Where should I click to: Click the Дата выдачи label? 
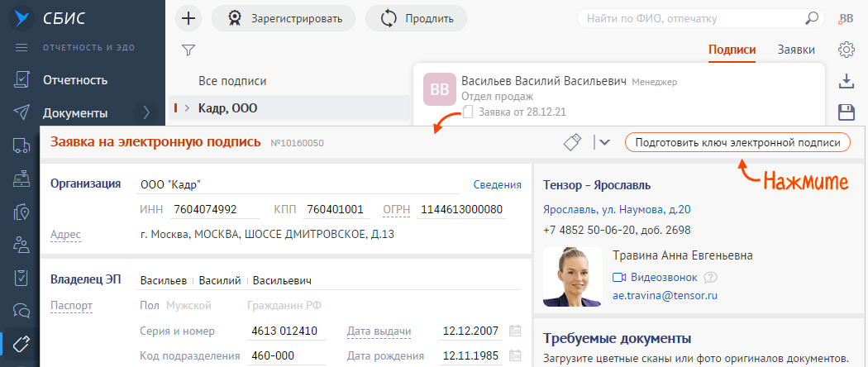[x=379, y=331]
